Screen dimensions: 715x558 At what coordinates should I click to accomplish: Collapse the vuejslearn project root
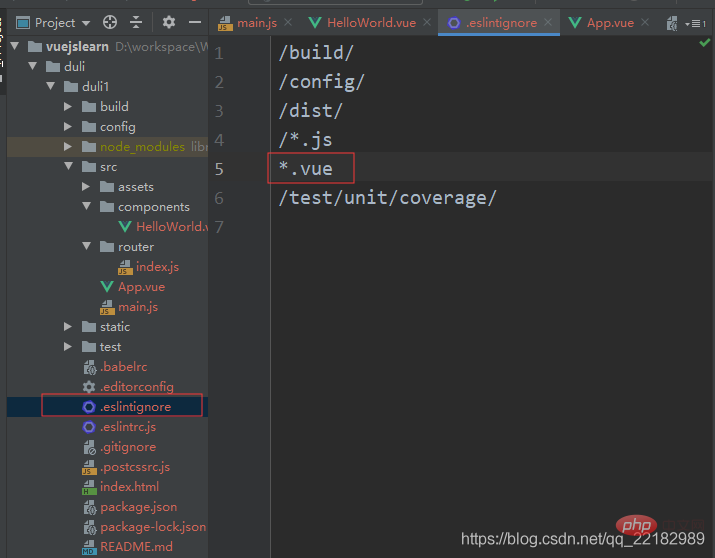pos(15,46)
